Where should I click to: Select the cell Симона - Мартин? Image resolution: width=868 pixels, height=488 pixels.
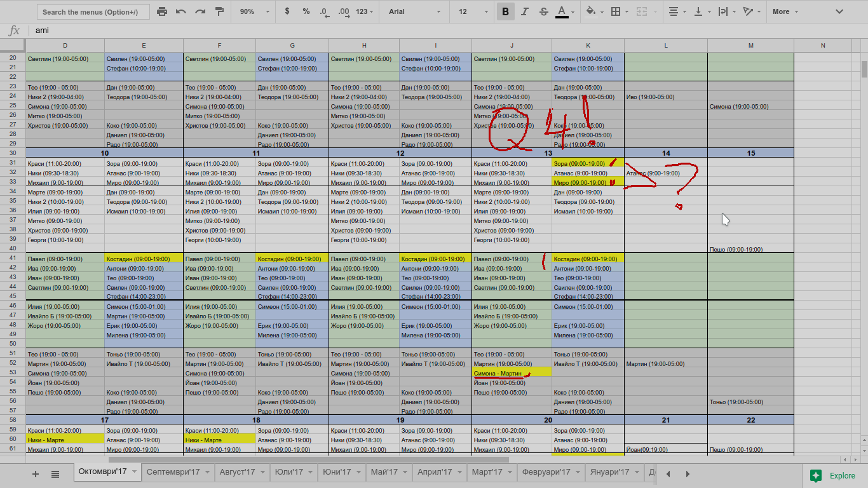point(512,373)
